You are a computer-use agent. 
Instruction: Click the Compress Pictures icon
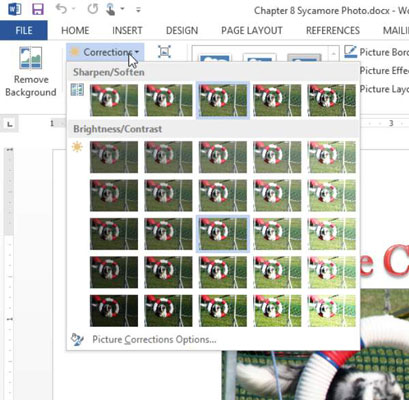click(164, 52)
